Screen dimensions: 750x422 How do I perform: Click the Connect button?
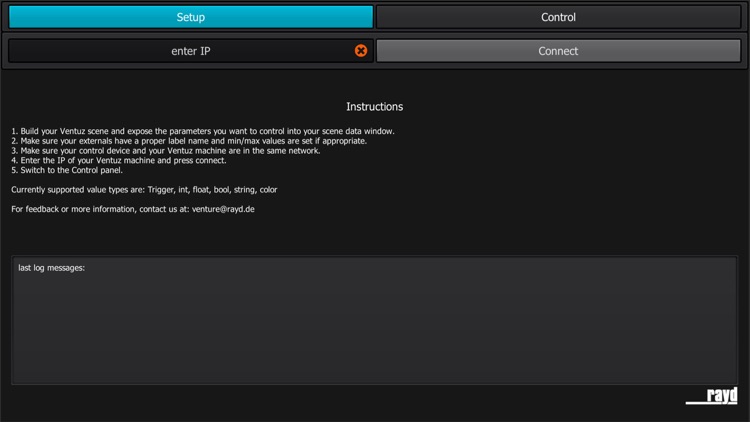pyautogui.click(x=558, y=51)
